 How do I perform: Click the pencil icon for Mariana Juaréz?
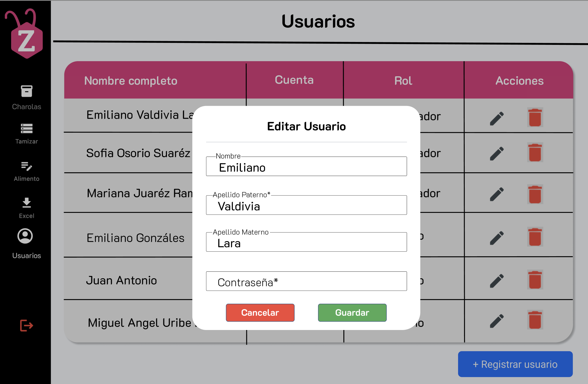coord(497,194)
